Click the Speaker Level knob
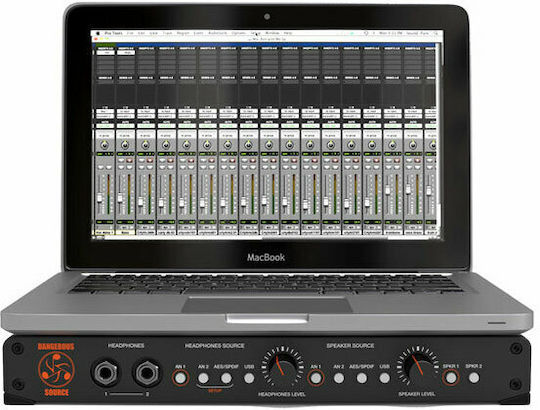Image resolution: width=540 pixels, height=410 pixels. tap(418, 368)
